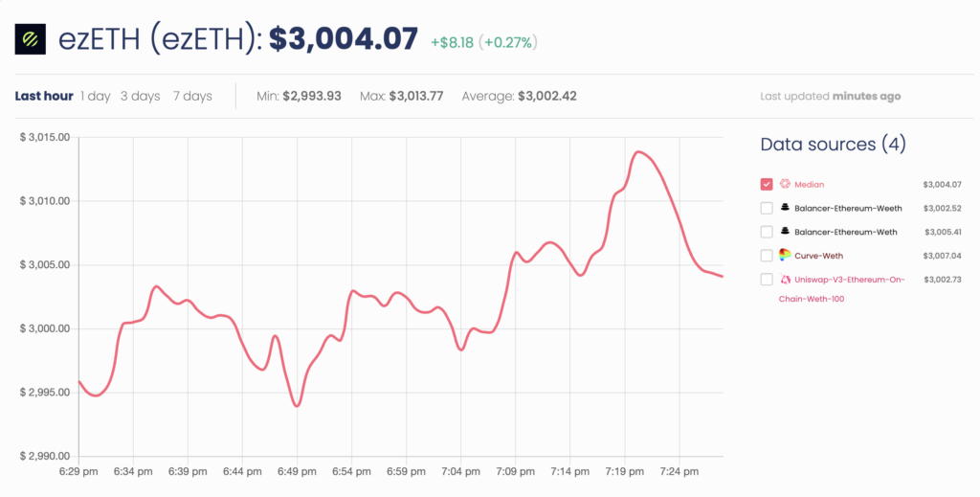Click the Uniswap-V3-Ethereum-On-Chain-Weth-100 label

[849, 280]
